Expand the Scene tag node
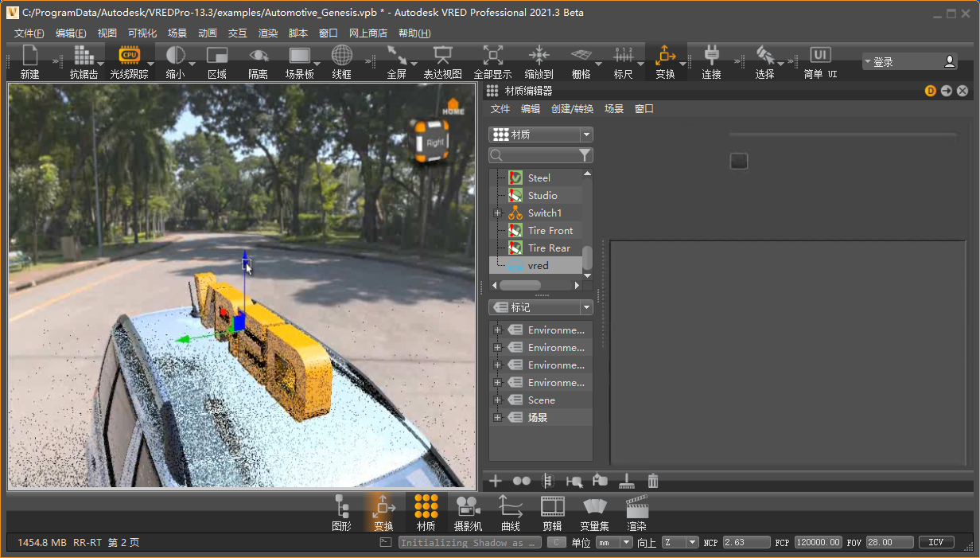 (x=498, y=400)
